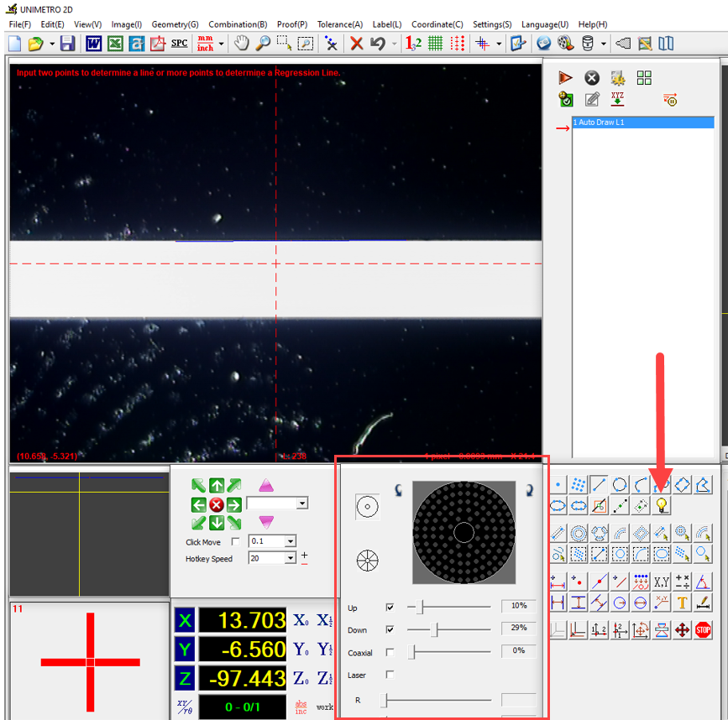Enable the Coaxial light checkbox
This screenshot has height=720, width=728.
[390, 652]
